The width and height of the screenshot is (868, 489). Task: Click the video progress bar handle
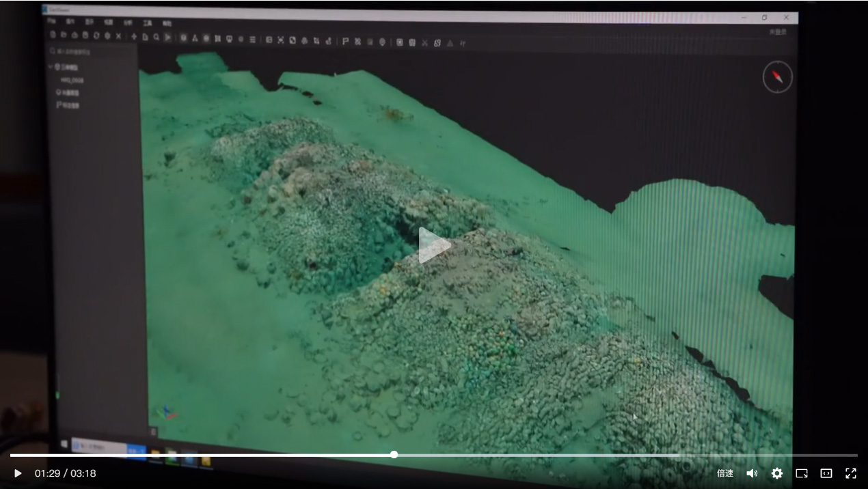pyautogui.click(x=394, y=455)
